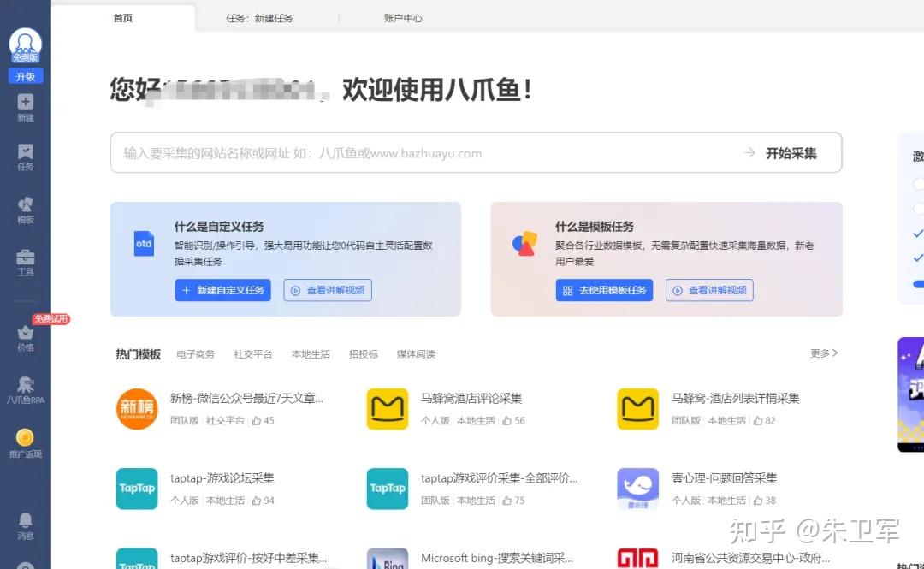Open the 任务: 新建任务 tab
Image resolution: width=924 pixels, height=569 pixels.
(x=259, y=16)
